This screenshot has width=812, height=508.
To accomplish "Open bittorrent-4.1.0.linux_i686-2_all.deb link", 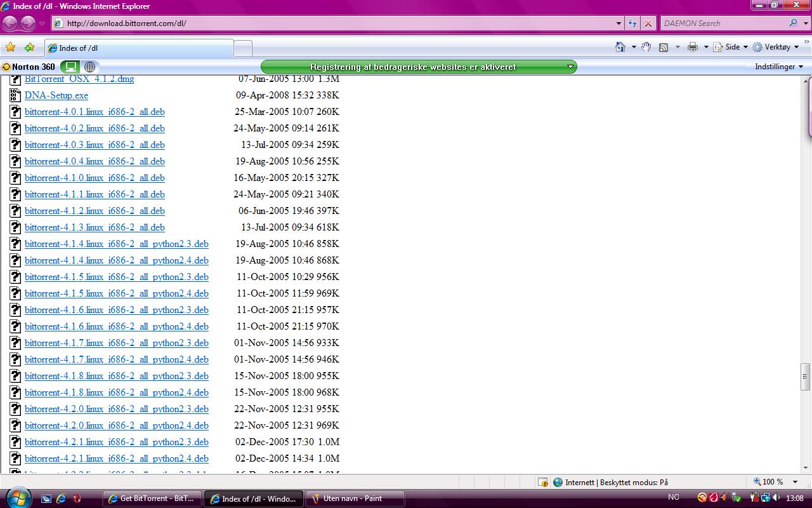I will [95, 178].
